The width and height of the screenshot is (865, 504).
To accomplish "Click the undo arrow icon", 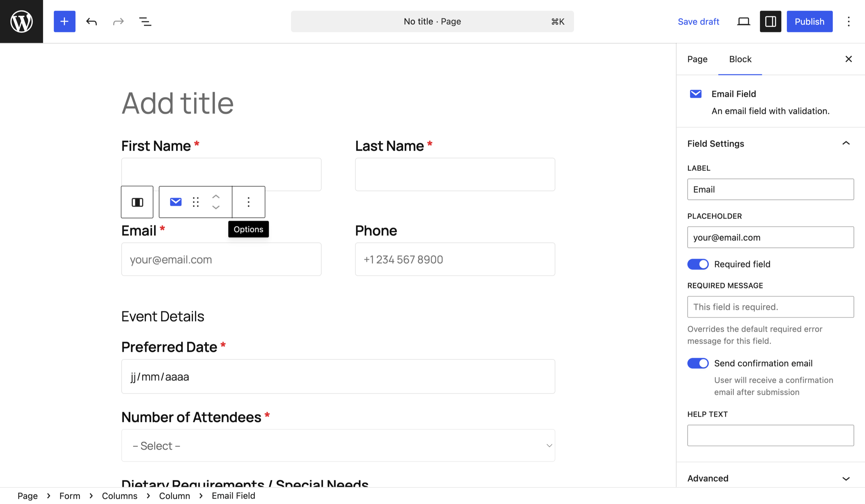I will [x=91, y=22].
